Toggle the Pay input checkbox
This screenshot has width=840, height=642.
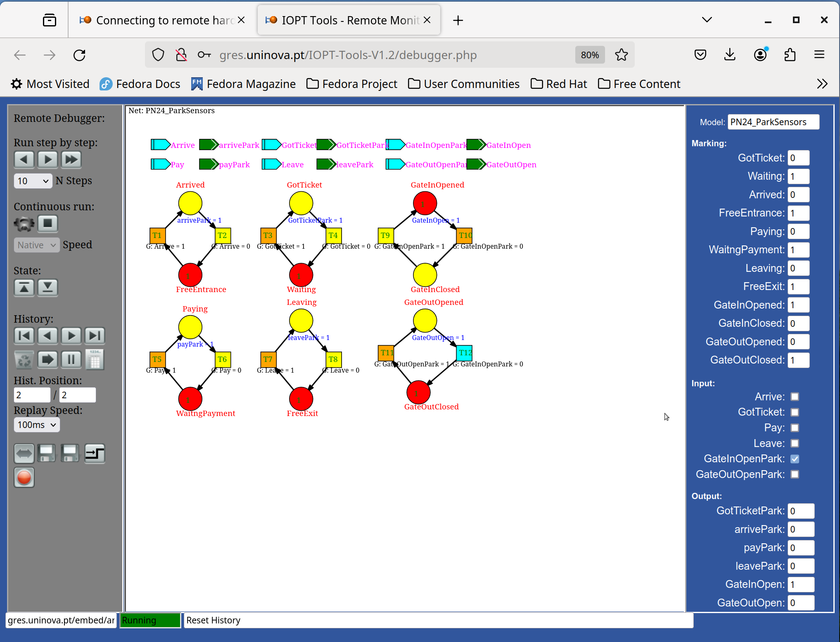[795, 428]
